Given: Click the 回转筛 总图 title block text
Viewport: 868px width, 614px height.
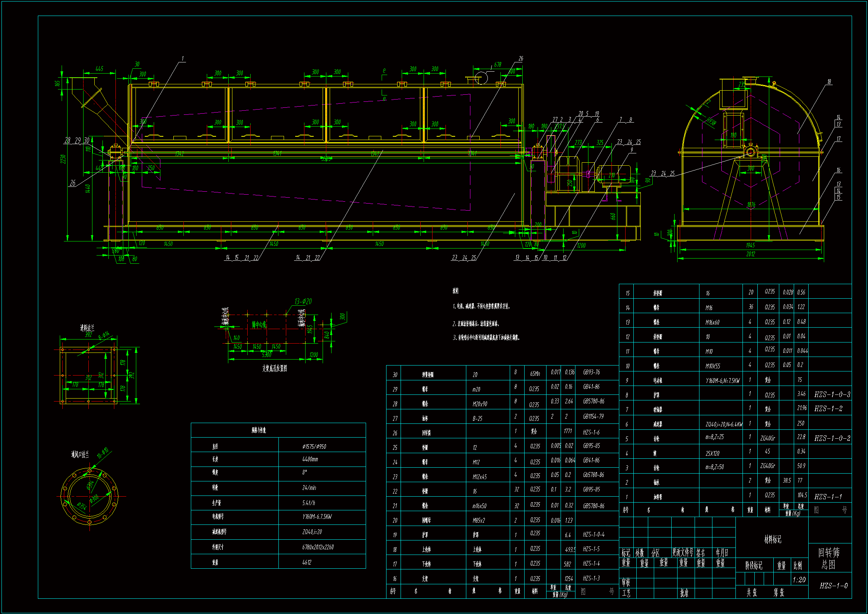Looking at the screenshot, I should click(828, 558).
